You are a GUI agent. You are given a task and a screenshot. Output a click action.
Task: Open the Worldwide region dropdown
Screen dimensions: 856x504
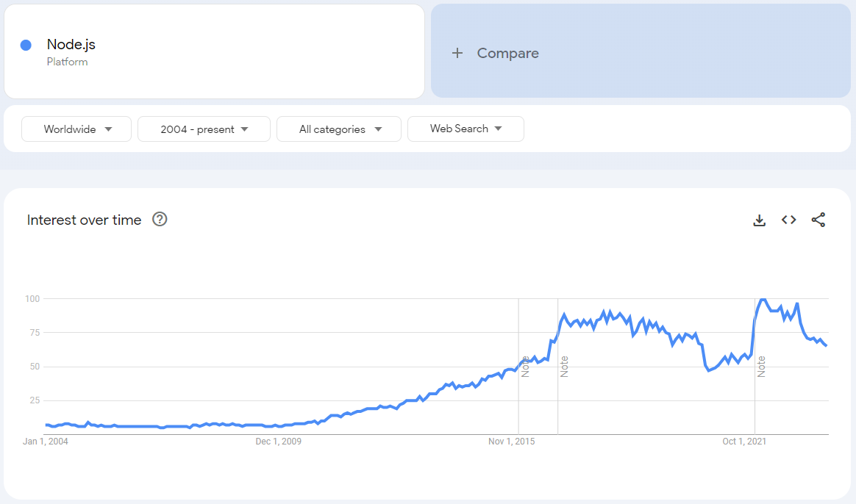[x=76, y=129]
